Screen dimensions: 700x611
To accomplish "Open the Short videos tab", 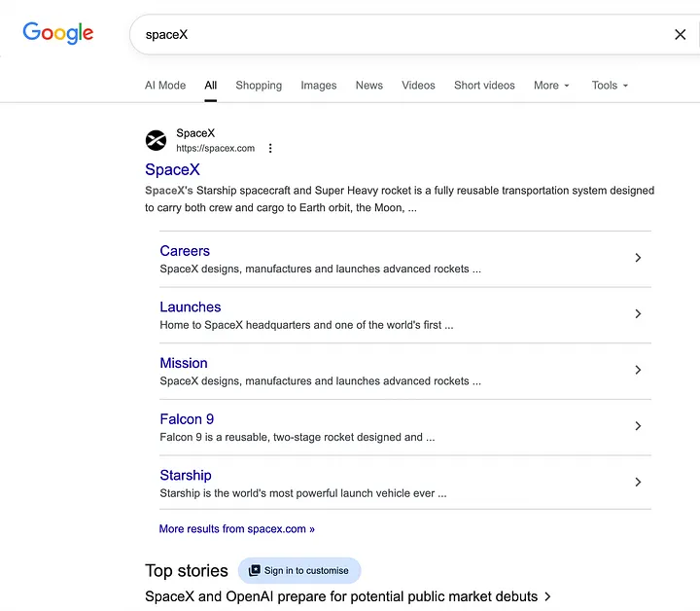I will click(x=484, y=86).
